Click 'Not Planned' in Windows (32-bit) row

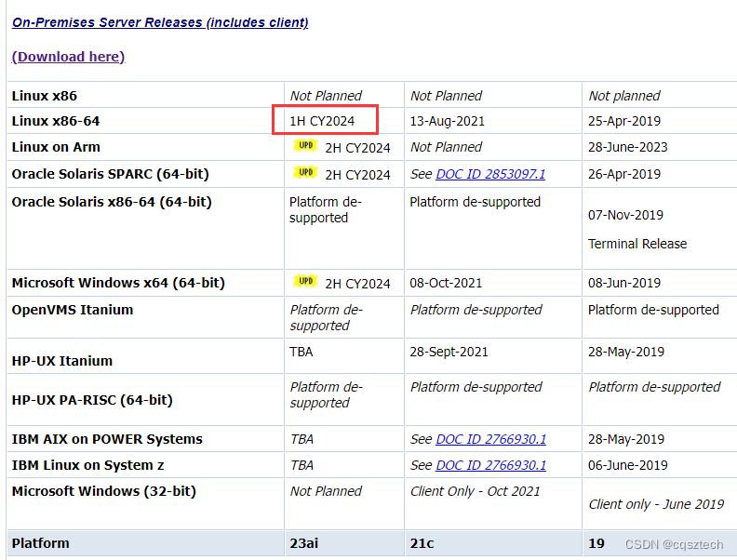pos(326,491)
